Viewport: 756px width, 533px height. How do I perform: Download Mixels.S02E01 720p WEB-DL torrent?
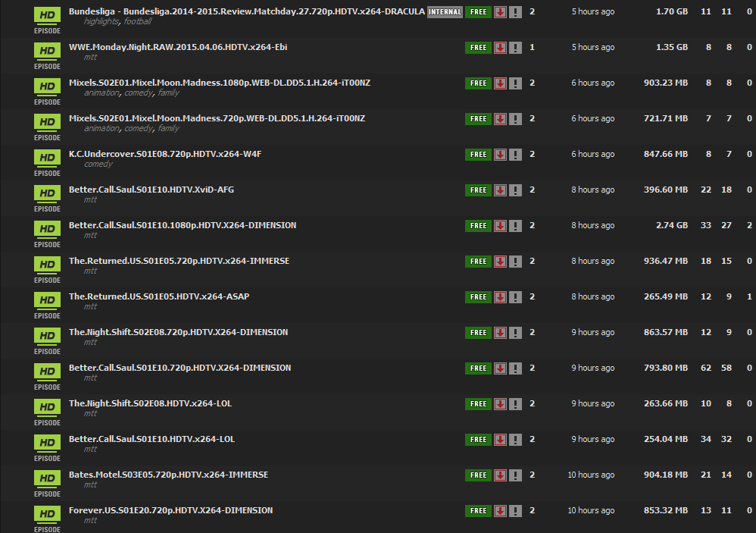coord(500,119)
